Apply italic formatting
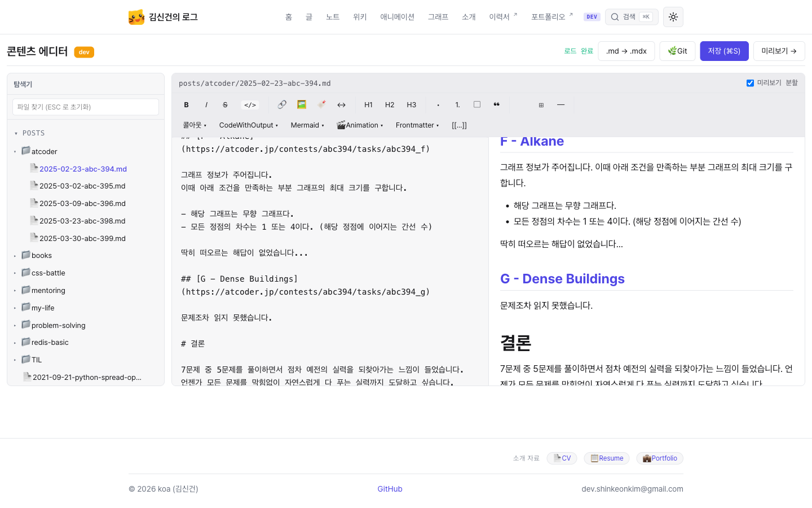812x508 pixels. (206, 105)
